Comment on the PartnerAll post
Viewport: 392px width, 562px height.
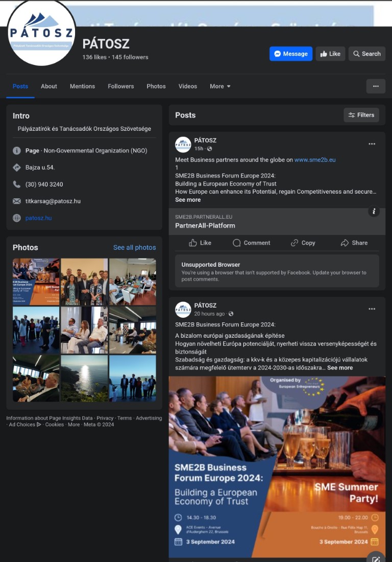[x=251, y=243]
